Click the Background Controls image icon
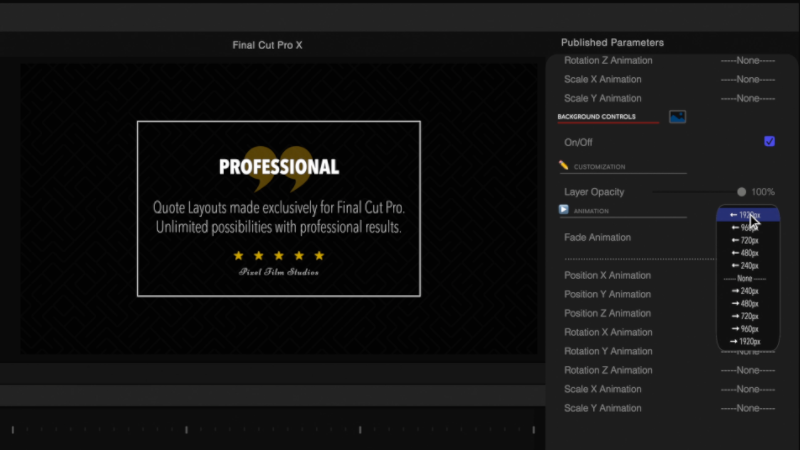Viewport: 800px width, 450px height. [x=678, y=117]
